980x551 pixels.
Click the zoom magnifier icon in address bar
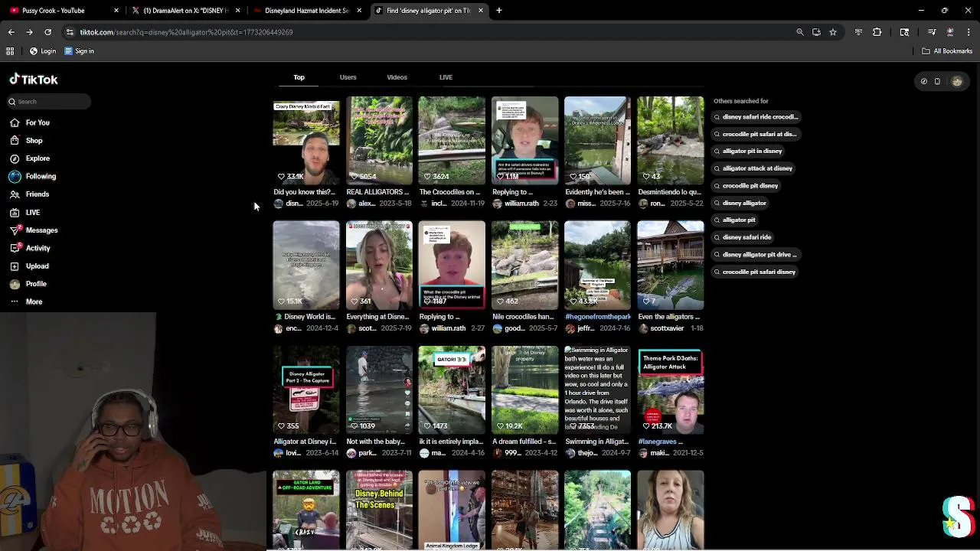[x=800, y=32]
